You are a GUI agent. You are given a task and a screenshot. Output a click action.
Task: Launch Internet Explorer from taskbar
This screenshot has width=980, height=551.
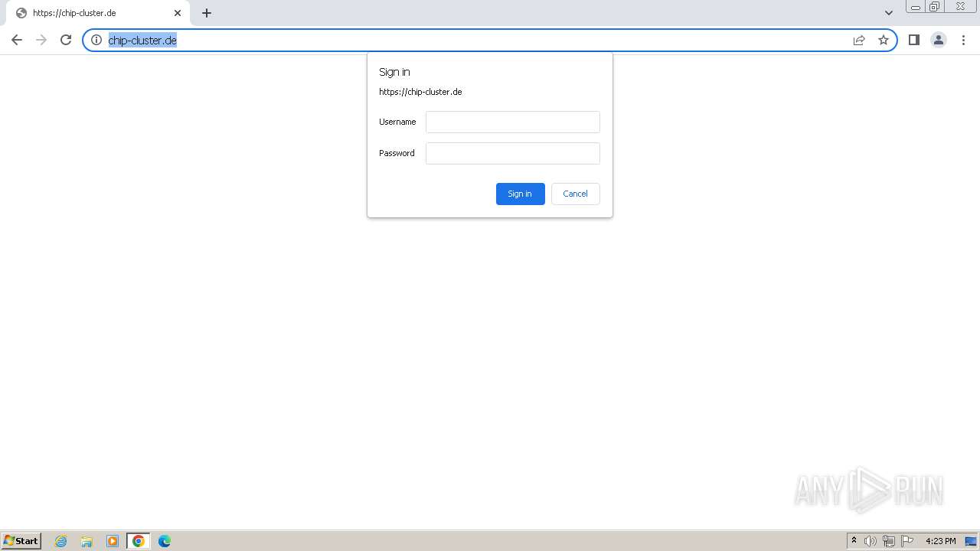[x=61, y=541]
